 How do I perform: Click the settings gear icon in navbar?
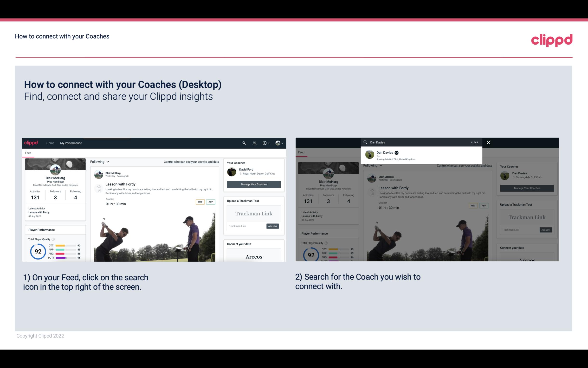click(265, 143)
